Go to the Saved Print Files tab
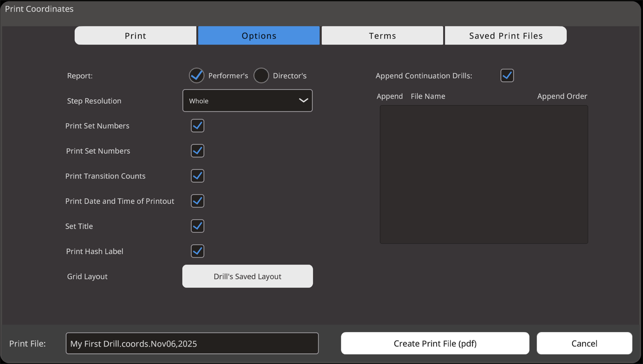 506,36
